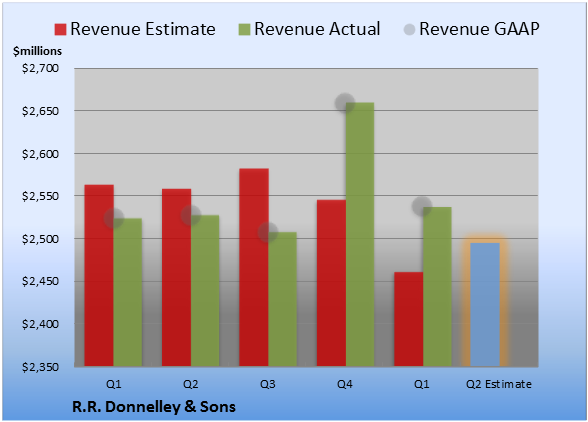Click the '$2,550' axis value

(40, 196)
